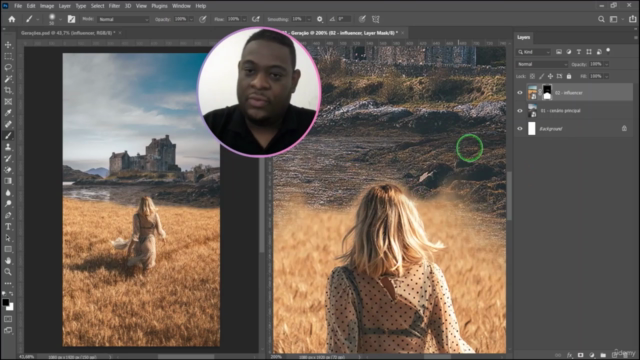Open the brush preset picker arrow
The image size is (640, 360).
(60, 19)
